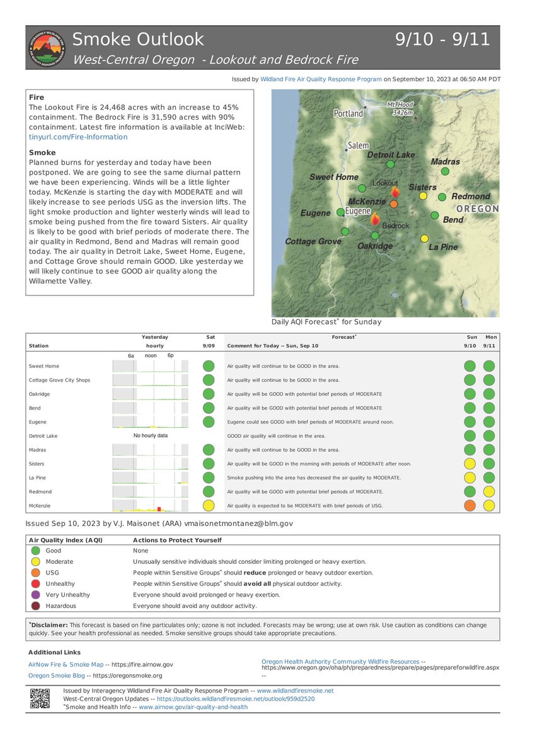Click McKenzie's yellow Saturday 9/09 dot

(209, 505)
